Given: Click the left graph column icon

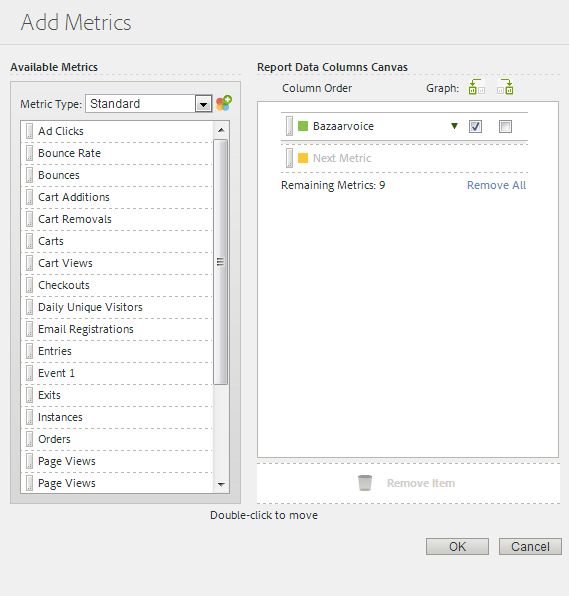Looking at the screenshot, I should [x=476, y=87].
